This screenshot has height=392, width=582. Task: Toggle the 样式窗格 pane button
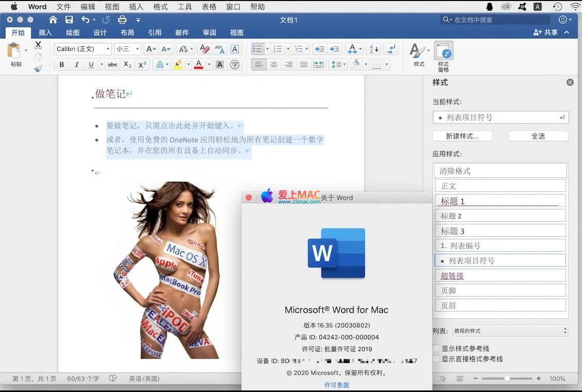coord(443,57)
